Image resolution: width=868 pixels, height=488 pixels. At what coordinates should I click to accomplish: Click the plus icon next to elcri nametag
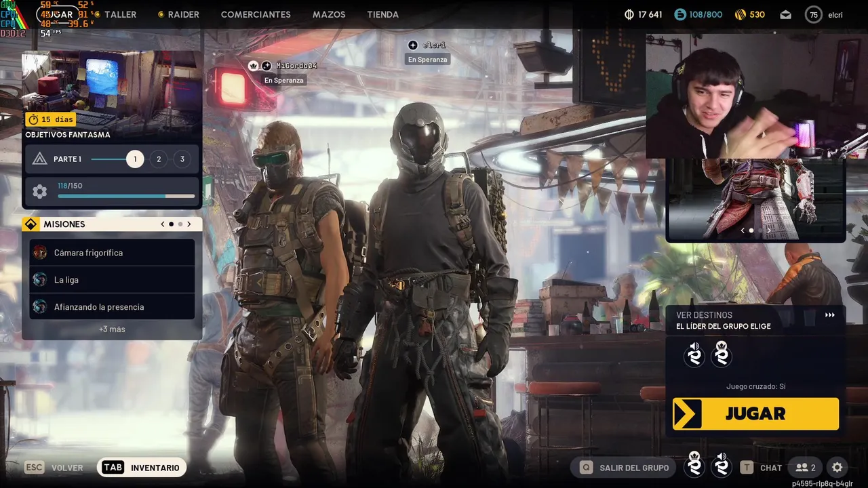pyautogui.click(x=412, y=45)
